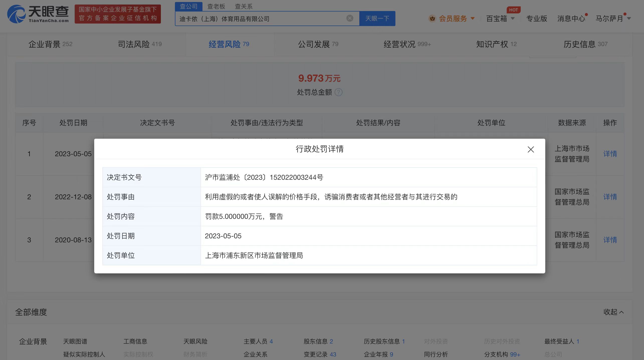Open the 百宝箱 dropdown menu
The width and height of the screenshot is (644, 360).
point(513,18)
